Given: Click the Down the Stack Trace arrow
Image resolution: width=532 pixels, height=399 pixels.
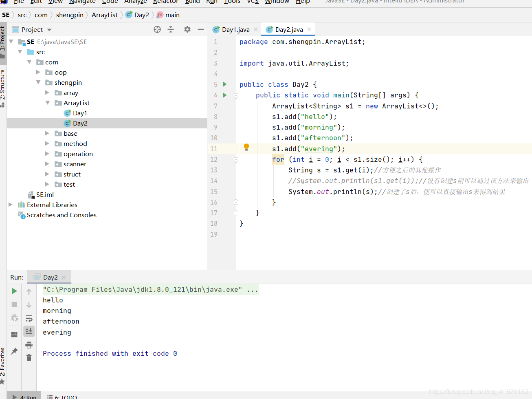Looking at the screenshot, I should (x=29, y=305).
